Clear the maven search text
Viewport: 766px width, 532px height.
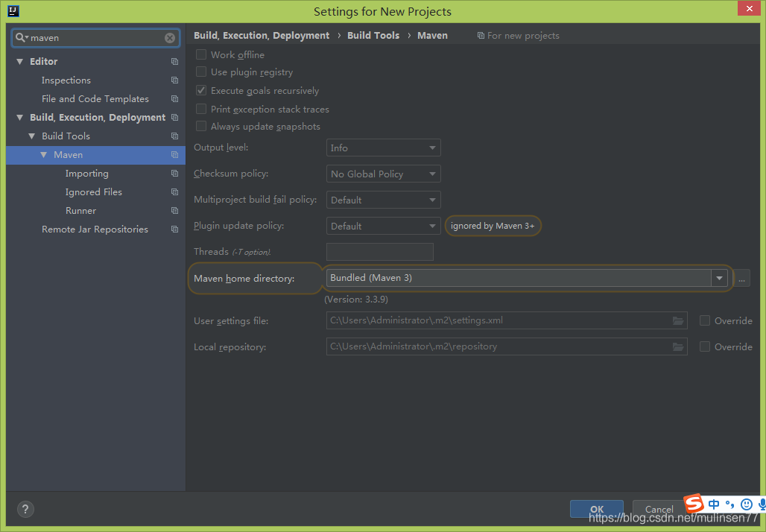pos(169,37)
